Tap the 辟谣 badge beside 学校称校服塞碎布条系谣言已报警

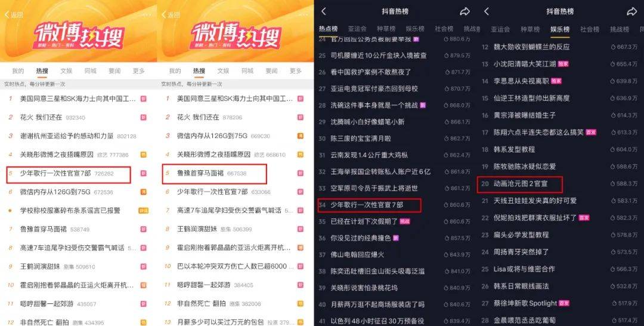tap(143, 211)
